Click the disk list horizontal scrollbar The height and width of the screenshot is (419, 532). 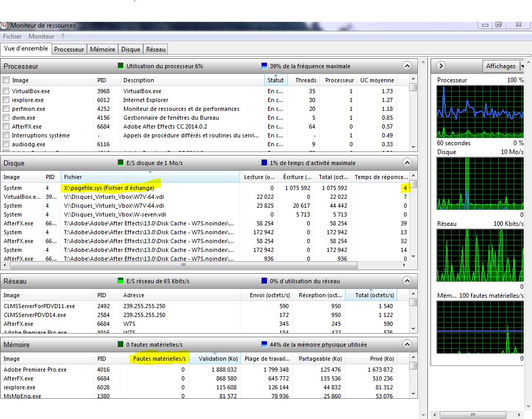pos(182,265)
